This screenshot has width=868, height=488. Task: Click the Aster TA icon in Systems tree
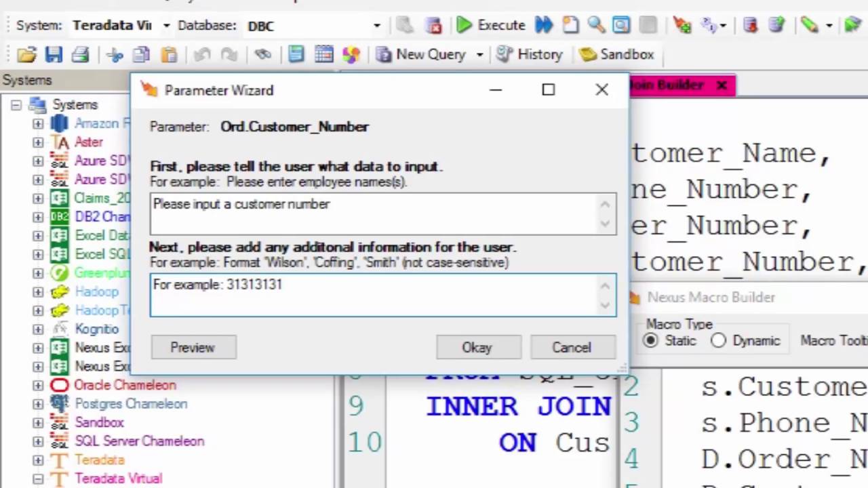click(60, 142)
